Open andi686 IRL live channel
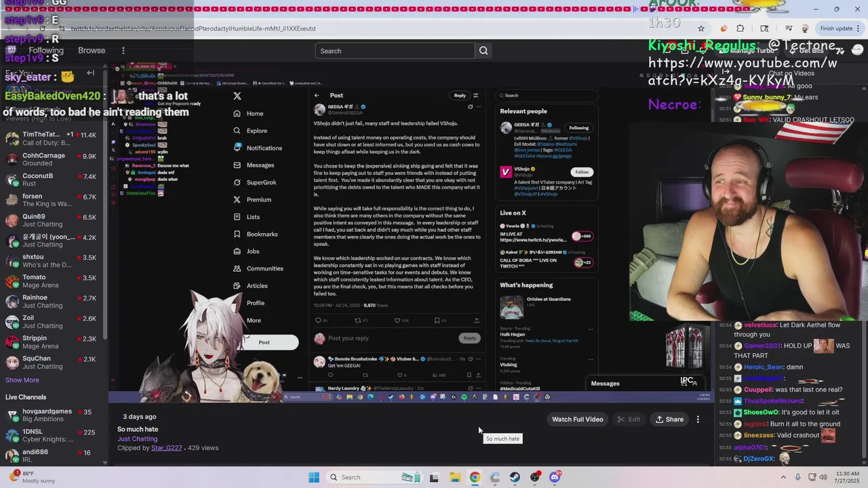868x488 pixels. (x=52, y=456)
